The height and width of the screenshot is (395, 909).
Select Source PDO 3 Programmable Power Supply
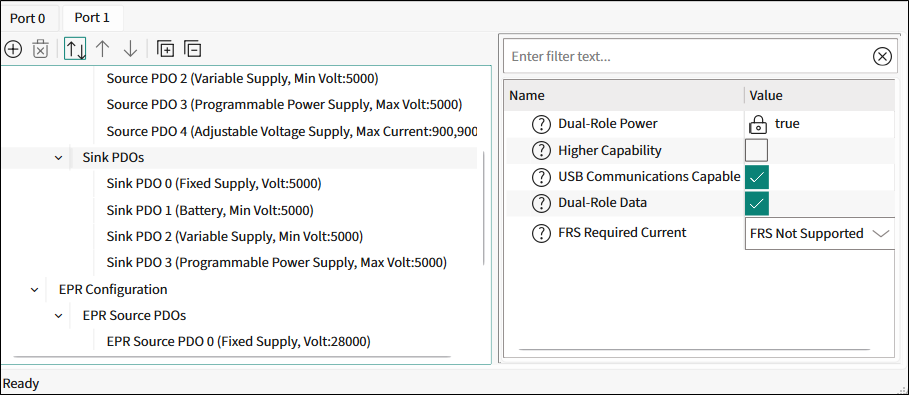(284, 104)
